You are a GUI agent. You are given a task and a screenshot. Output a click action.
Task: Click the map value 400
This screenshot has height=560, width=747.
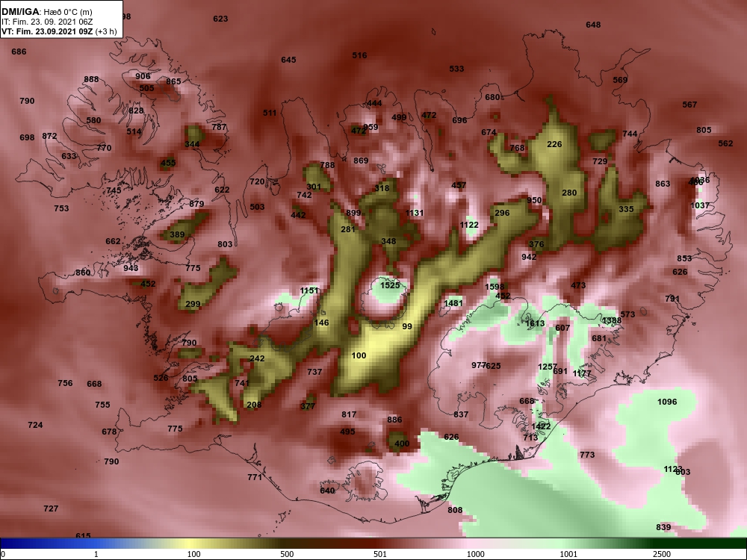coord(402,444)
